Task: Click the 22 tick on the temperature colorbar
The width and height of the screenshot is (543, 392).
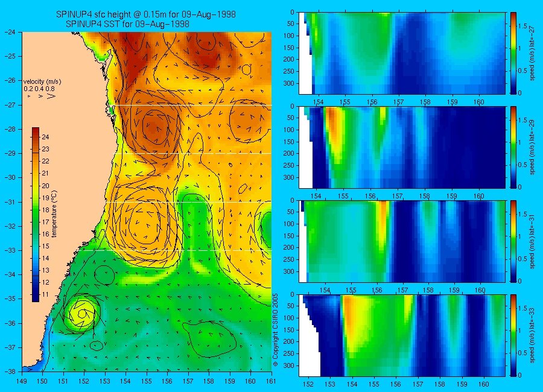Action: pos(45,162)
